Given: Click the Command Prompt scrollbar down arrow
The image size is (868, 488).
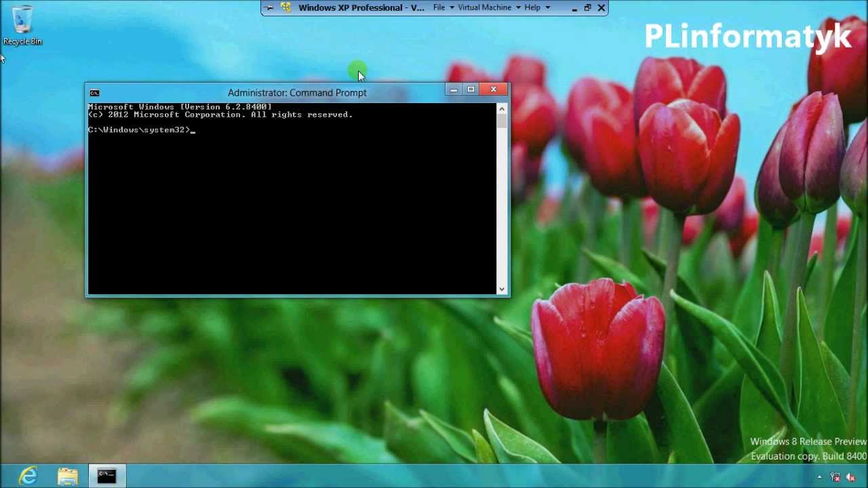Looking at the screenshot, I should pos(502,289).
